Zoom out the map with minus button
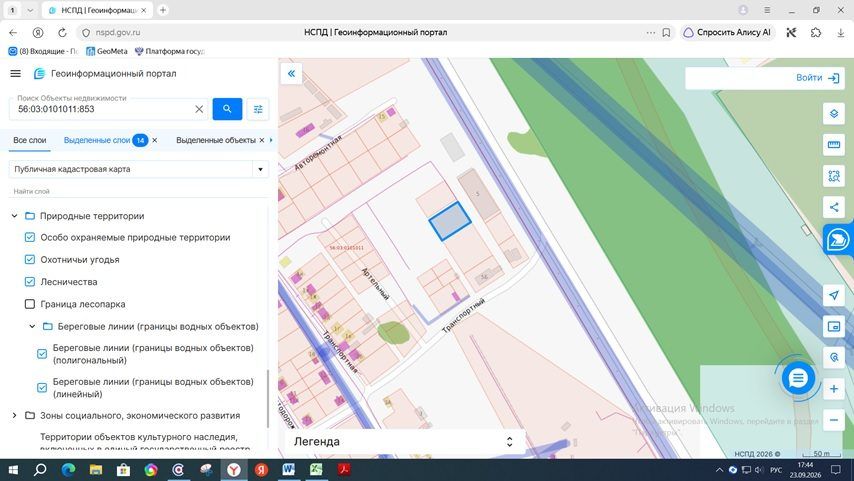This screenshot has width=854, height=481. [834, 420]
